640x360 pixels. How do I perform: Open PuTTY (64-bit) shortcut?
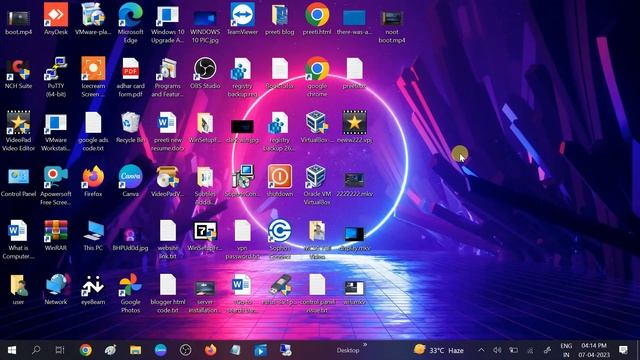[56, 77]
